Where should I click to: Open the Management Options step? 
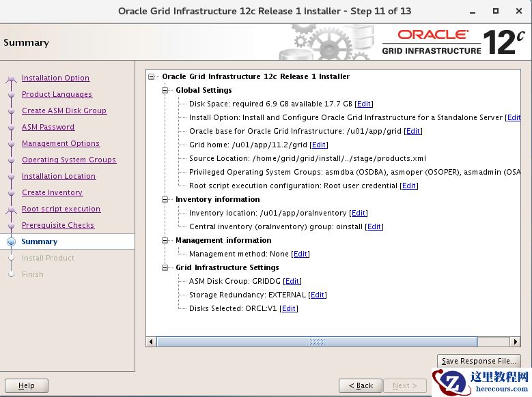(x=61, y=143)
